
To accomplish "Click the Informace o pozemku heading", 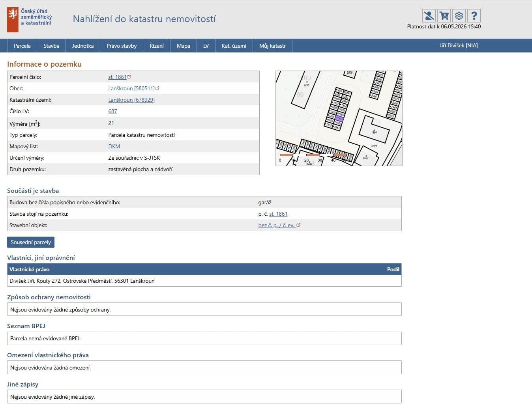I will tap(44, 64).
